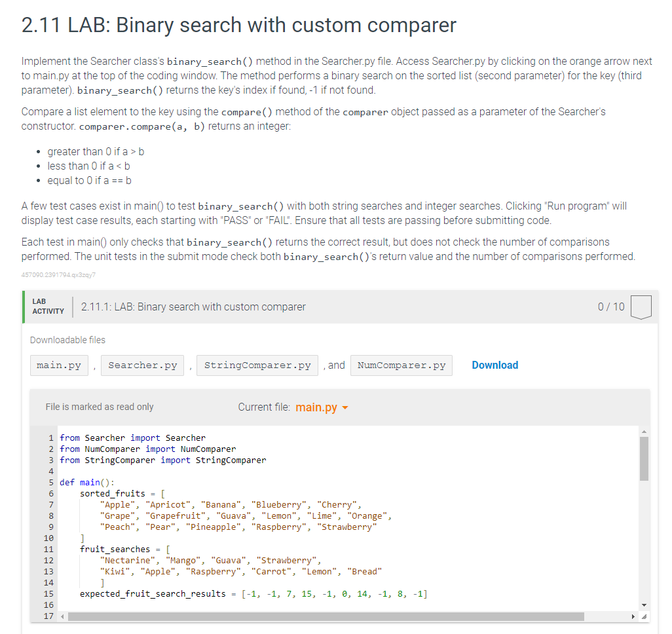The width and height of the screenshot is (672, 634).
Task: Click the 'equal to 0 if a == b' bullet
Action: [89, 181]
